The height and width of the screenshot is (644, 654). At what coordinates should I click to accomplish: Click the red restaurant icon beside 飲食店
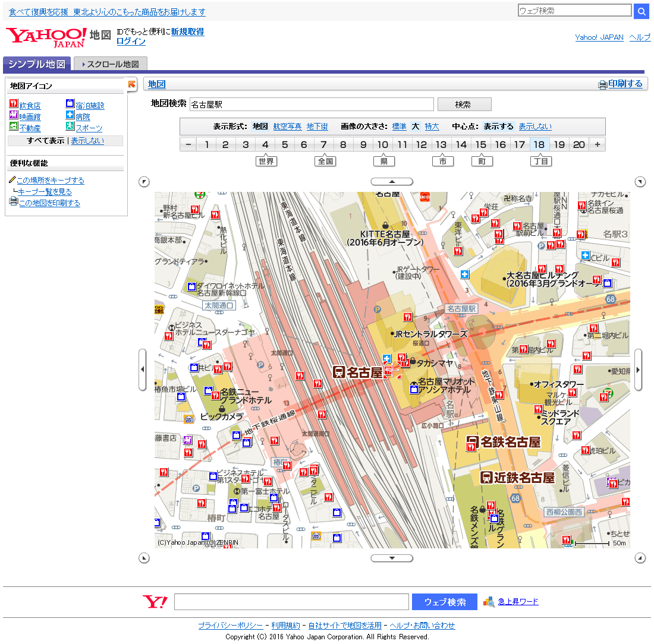pos(13,104)
